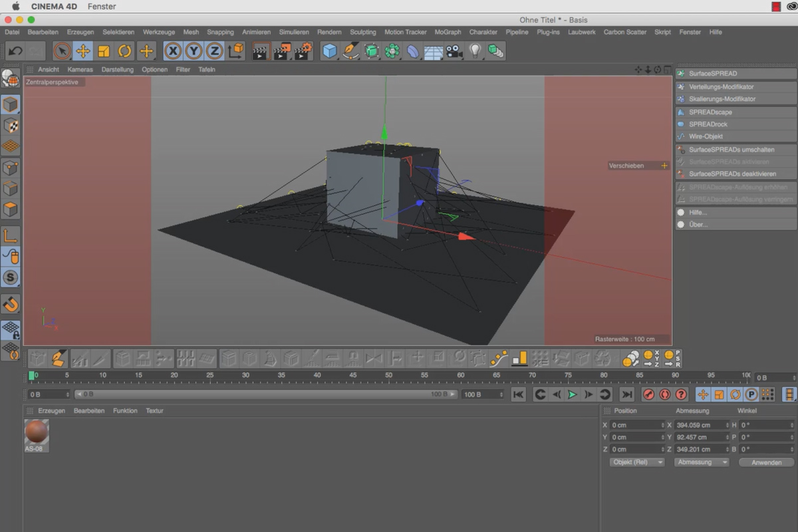The width and height of the screenshot is (798, 532).
Task: Switch to texture mode checkered cube
Action: [x=11, y=126]
